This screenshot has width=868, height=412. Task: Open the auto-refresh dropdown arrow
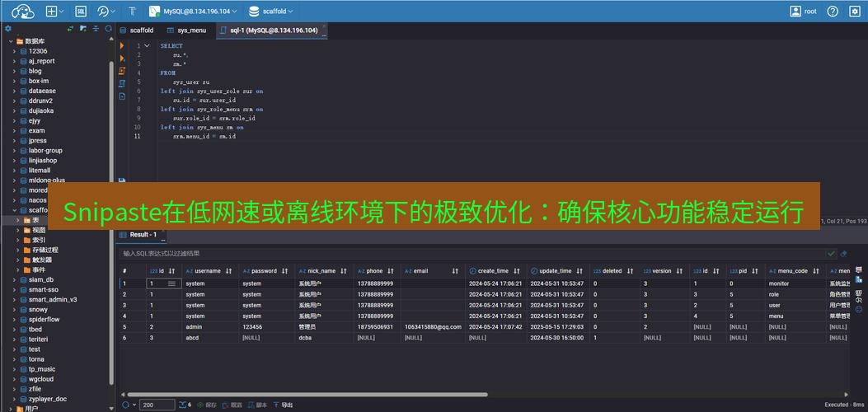point(134,405)
